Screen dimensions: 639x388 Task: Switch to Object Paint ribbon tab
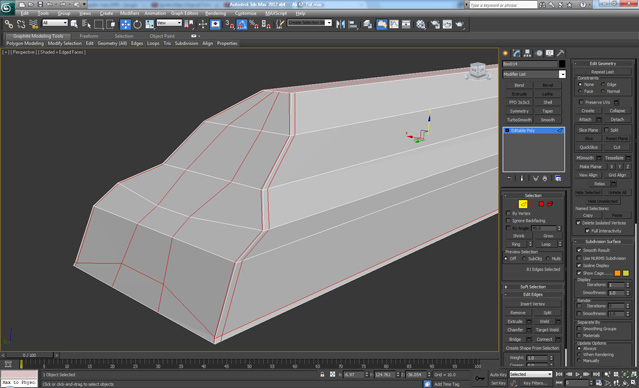(x=162, y=36)
